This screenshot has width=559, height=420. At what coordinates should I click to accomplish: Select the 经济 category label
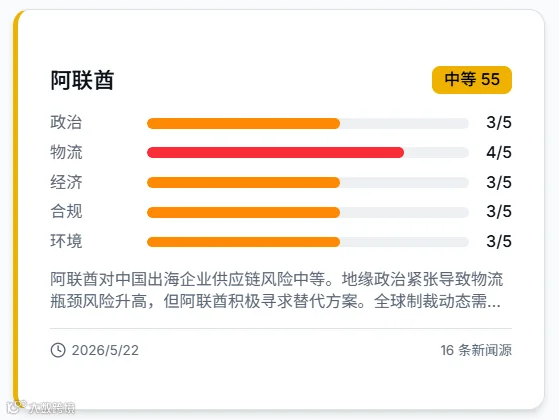tap(66, 182)
